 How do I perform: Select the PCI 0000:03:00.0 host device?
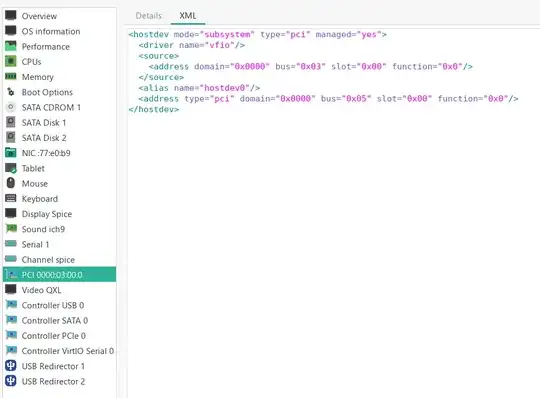click(x=59, y=275)
